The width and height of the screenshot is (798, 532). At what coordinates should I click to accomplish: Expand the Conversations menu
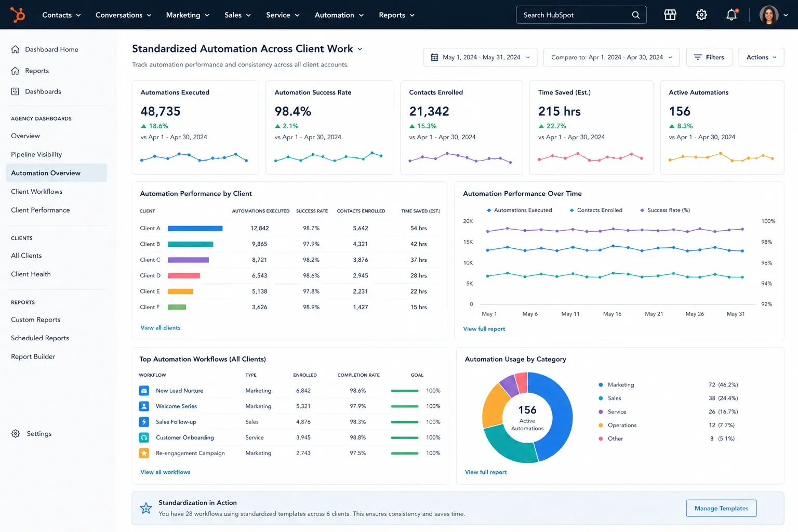(123, 15)
